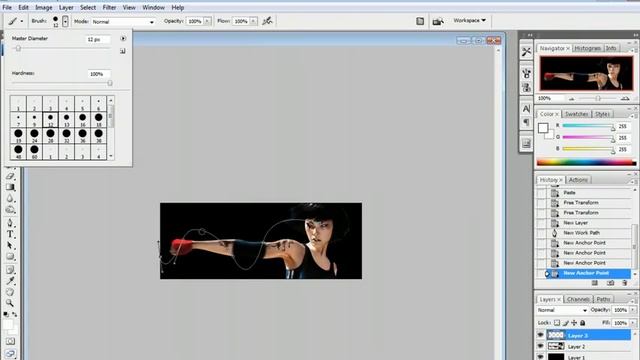This screenshot has height=360, width=640.
Task: Set history brush source beside Paste state
Action: (541, 193)
